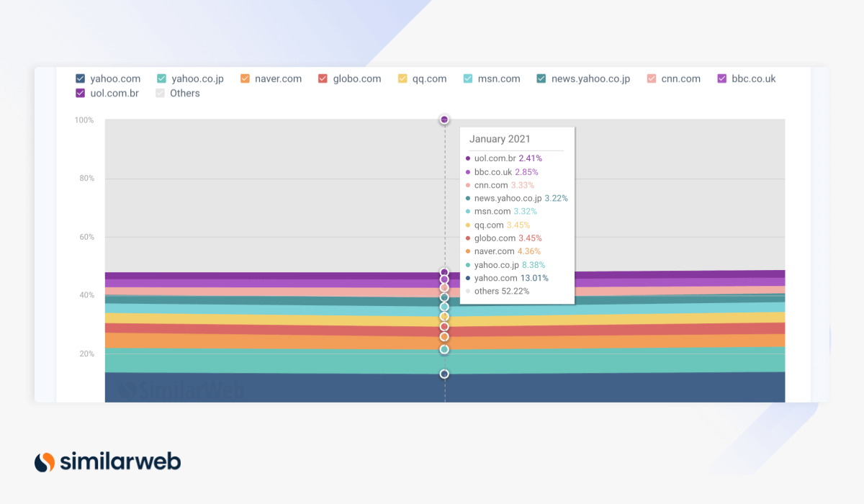Click the news.yahoo.co.jp teal data marker
This screenshot has width=864, height=504.
click(x=444, y=297)
